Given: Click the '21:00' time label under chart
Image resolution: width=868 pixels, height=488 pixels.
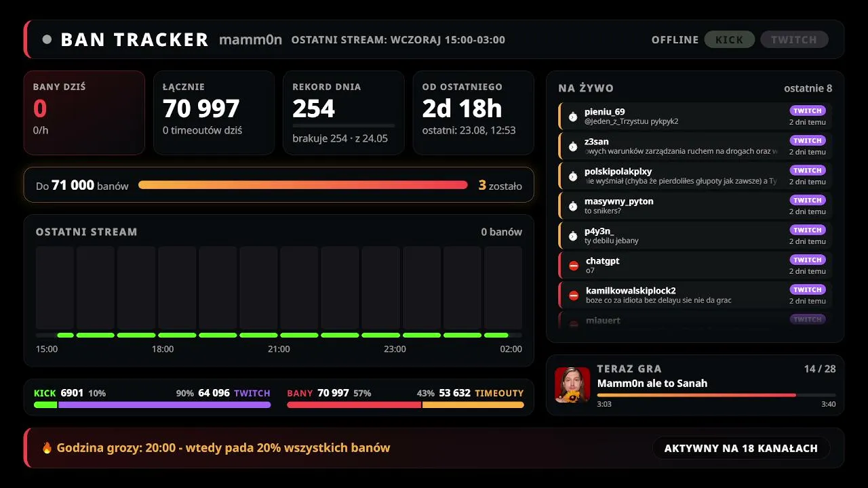Looking at the screenshot, I should 279,349.
